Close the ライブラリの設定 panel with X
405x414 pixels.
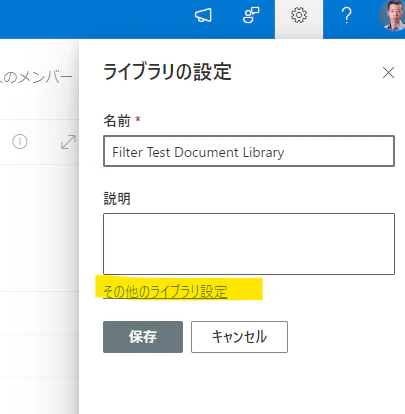[388, 73]
